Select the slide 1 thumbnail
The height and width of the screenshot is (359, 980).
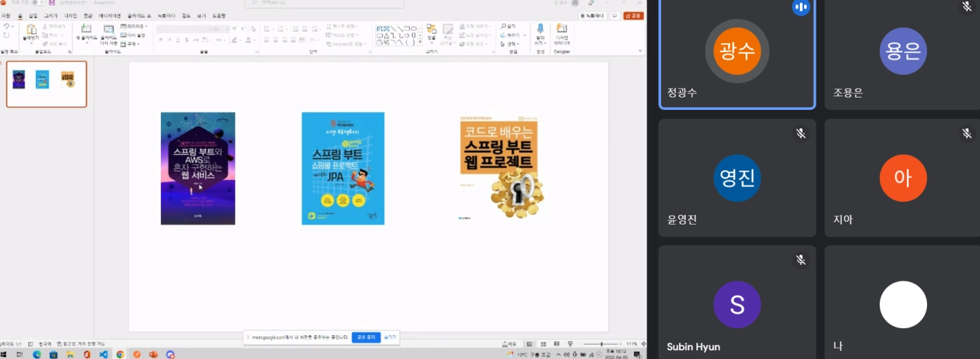coord(47,84)
